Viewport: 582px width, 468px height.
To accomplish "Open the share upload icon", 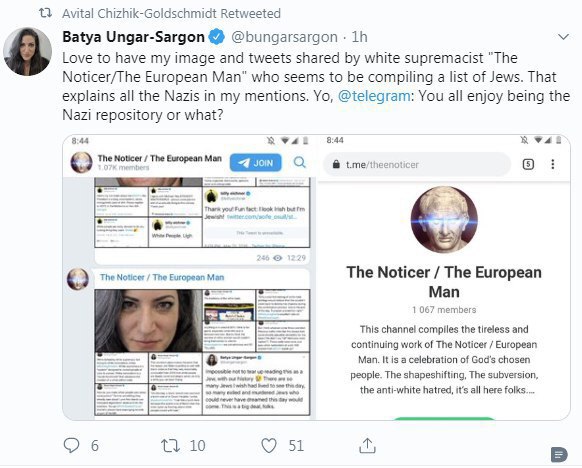I will pyautogui.click(x=367, y=445).
